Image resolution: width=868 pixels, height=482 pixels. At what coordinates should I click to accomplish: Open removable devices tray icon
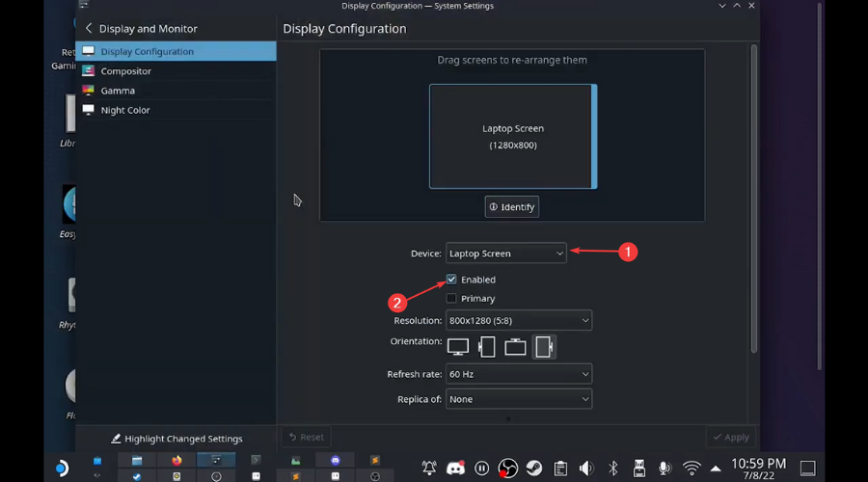coord(638,469)
